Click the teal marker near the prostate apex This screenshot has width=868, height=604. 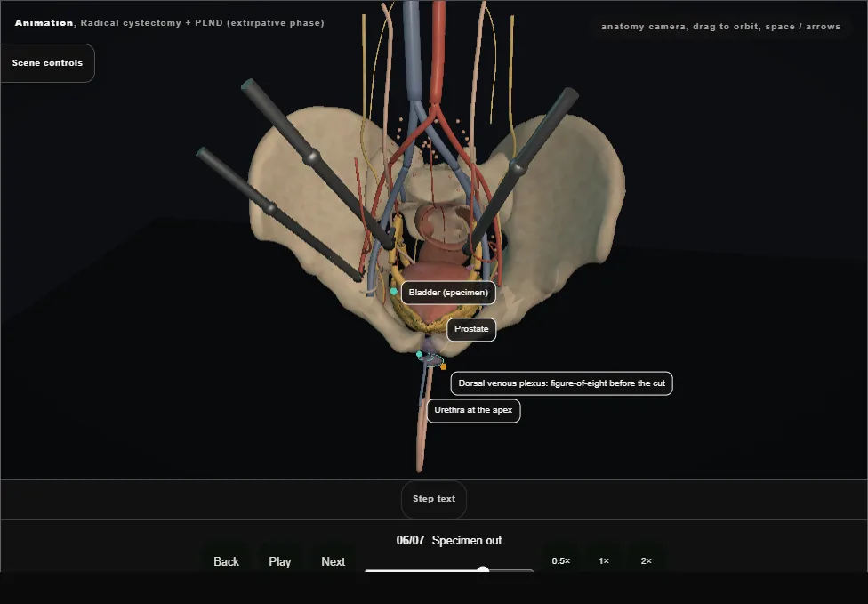tap(419, 354)
